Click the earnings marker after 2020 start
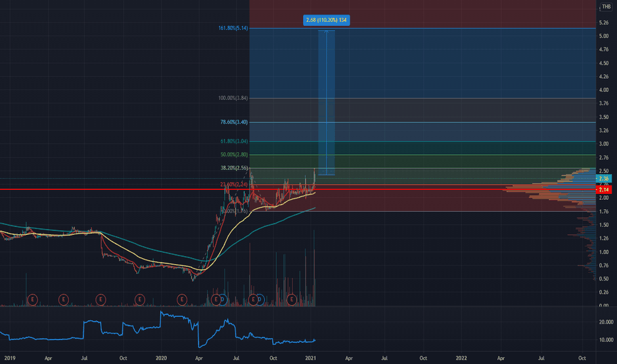This screenshot has height=364, width=617. [181, 300]
